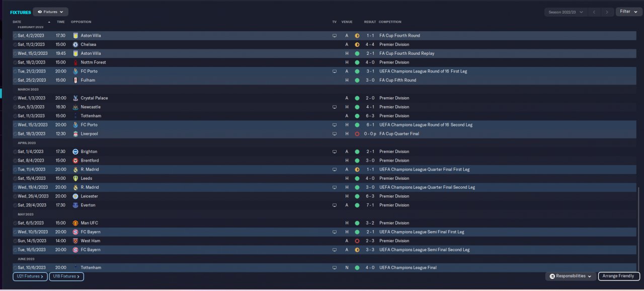
Task: Open the 6 - 3 result against Leicester
Action: [370, 196]
